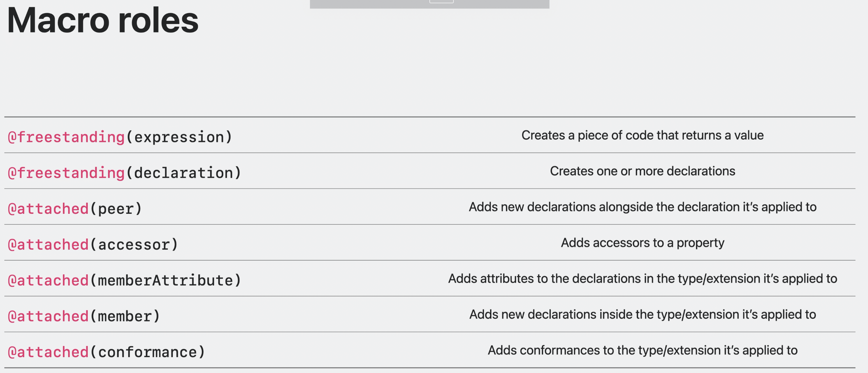
Task: Select the @freestanding(declaration) role entry
Action: click(x=124, y=173)
